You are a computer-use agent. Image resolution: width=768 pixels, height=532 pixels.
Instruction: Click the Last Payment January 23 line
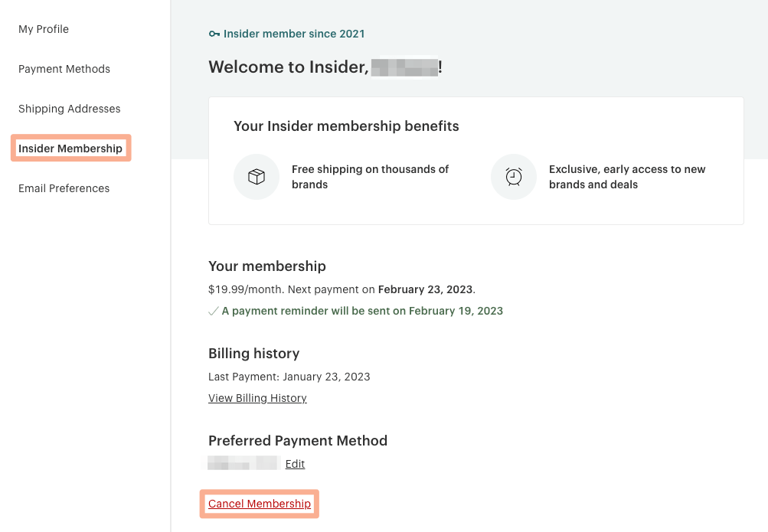(x=289, y=377)
